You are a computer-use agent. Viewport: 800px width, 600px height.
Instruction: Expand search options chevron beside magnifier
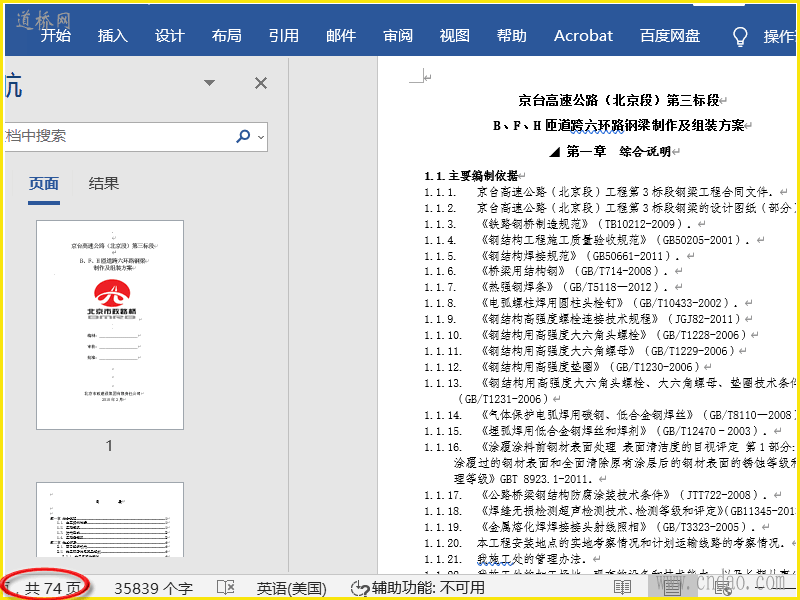(261, 137)
